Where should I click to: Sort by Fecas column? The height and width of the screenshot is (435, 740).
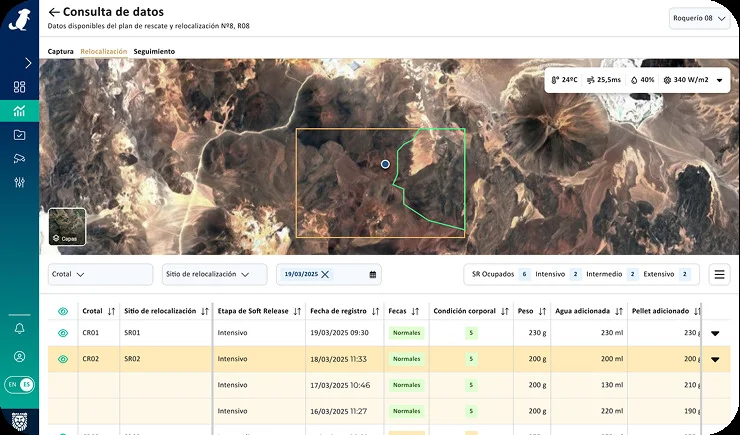click(x=415, y=311)
